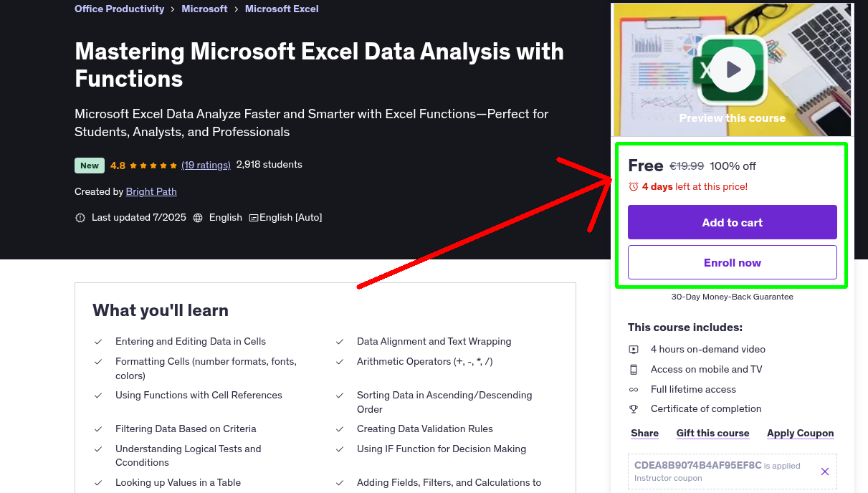Image resolution: width=868 pixels, height=493 pixels.
Task: Click the on-demand video icon
Action: [x=634, y=350]
